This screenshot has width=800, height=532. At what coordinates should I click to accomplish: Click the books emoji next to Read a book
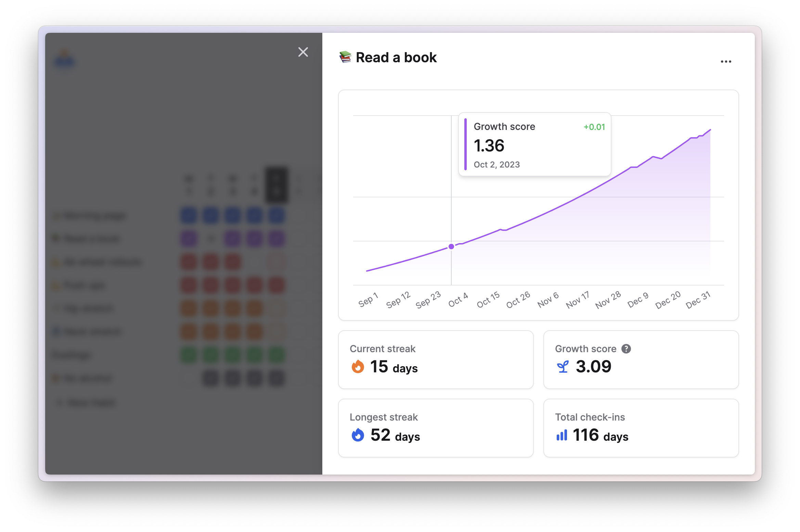click(x=345, y=57)
